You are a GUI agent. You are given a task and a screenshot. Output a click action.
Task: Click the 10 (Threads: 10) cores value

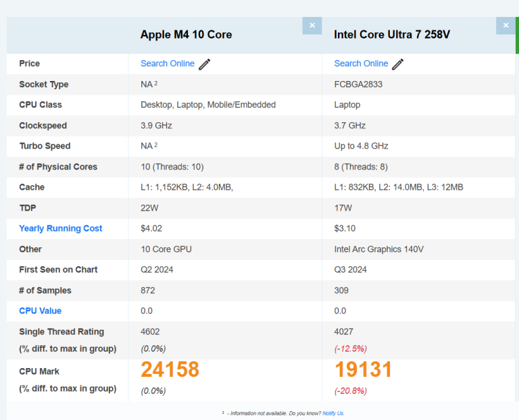tap(172, 167)
